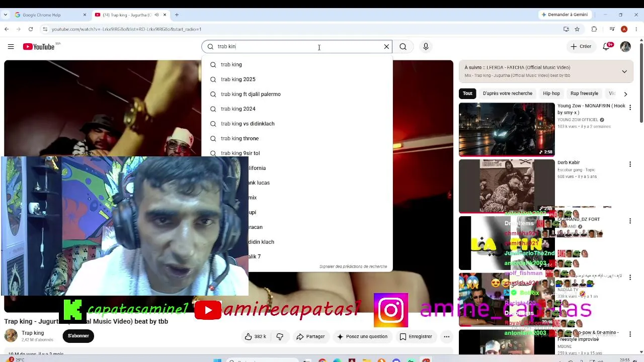Open the Young Zow MONAFI9IN video thumbnail
This screenshot has height=362, width=644.
pyautogui.click(x=507, y=129)
